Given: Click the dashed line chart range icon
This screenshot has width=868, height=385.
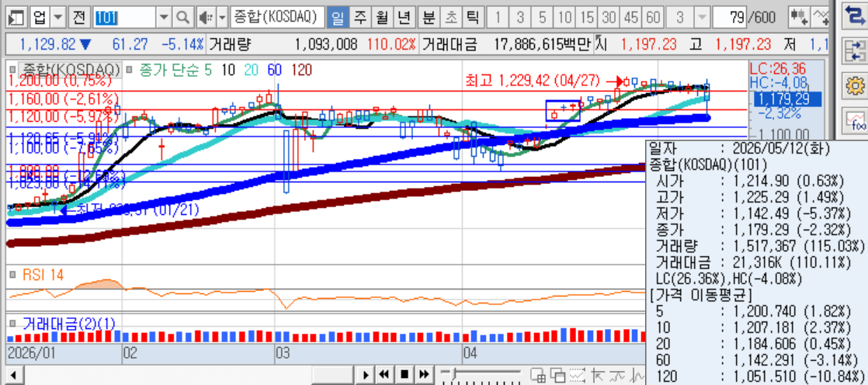Looking at the screenshot, I should click(578, 375).
